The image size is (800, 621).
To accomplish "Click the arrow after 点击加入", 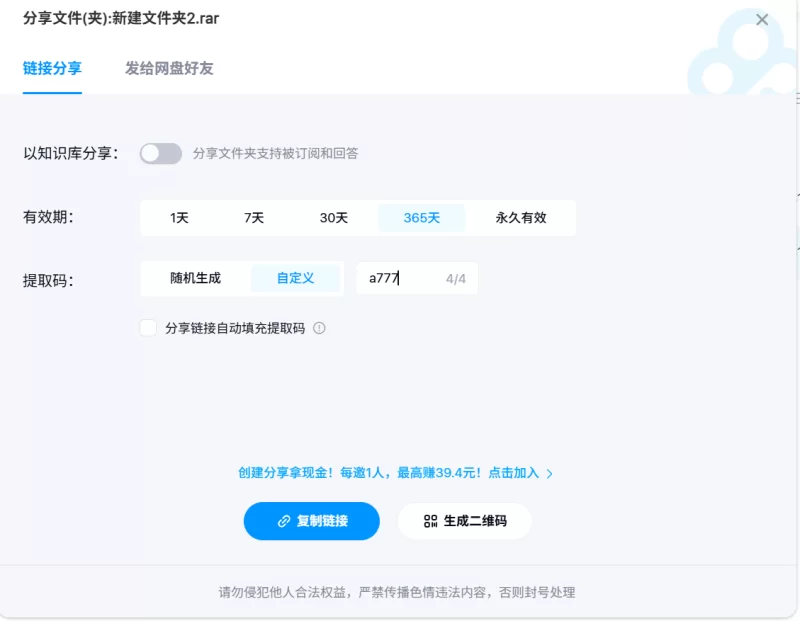I will (549, 474).
